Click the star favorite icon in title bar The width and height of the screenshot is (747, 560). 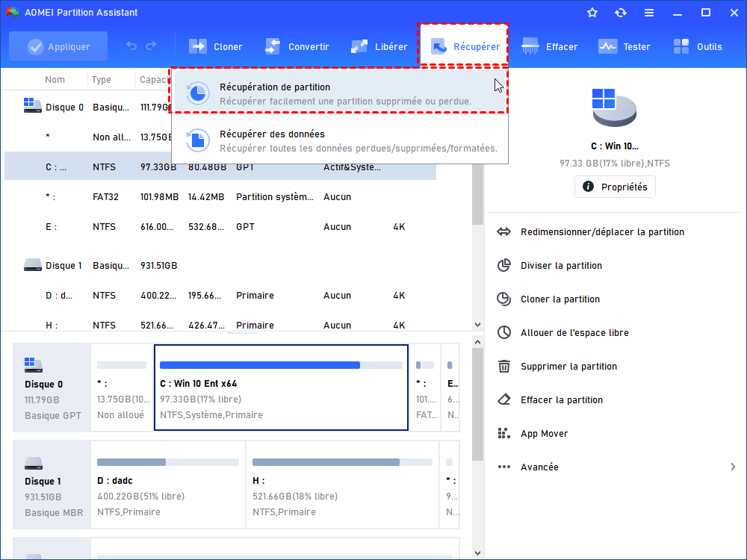592,13
